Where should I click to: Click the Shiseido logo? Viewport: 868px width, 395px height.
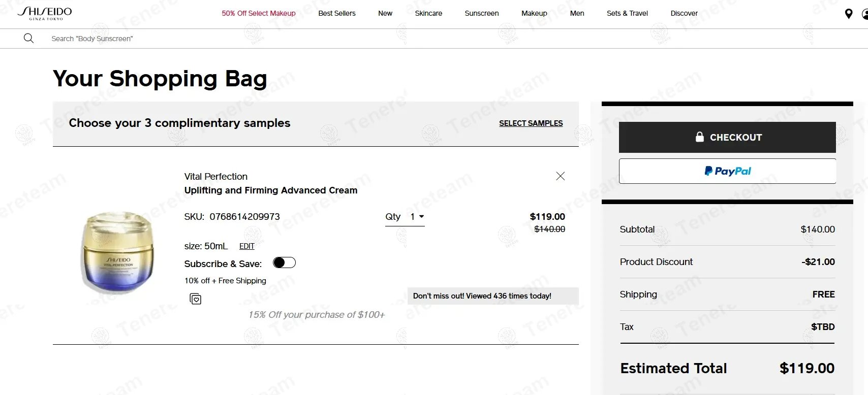pos(45,13)
